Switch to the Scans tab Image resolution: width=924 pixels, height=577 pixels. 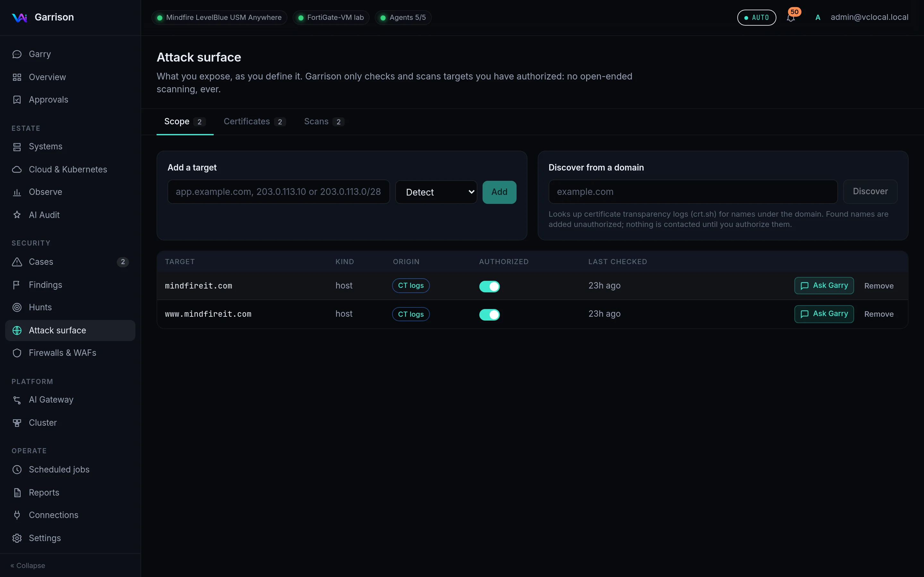pos(324,122)
